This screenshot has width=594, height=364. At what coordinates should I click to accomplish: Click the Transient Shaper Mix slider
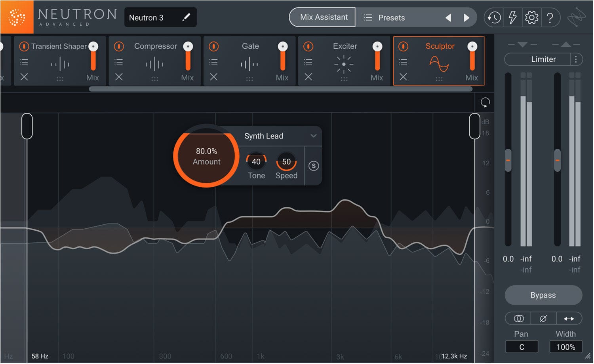point(93,56)
